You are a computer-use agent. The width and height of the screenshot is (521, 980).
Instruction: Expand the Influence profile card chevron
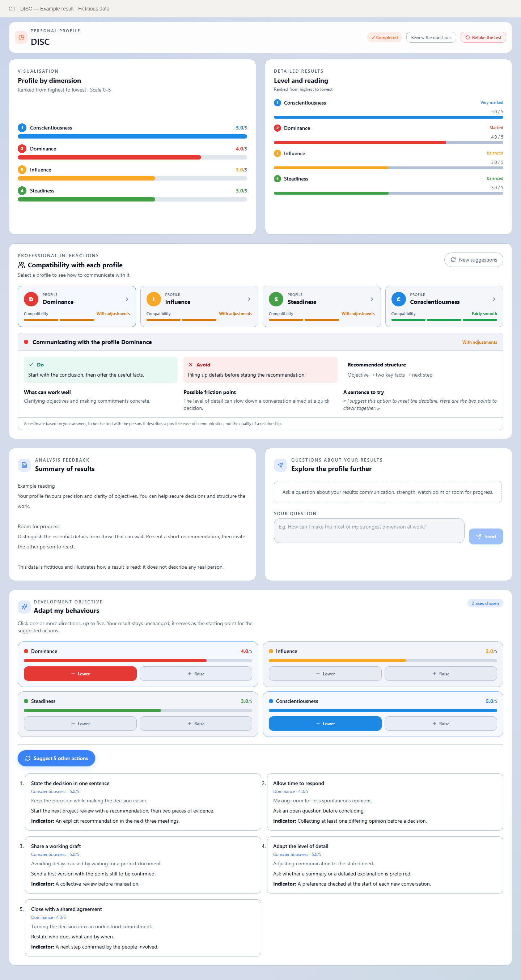(x=249, y=299)
